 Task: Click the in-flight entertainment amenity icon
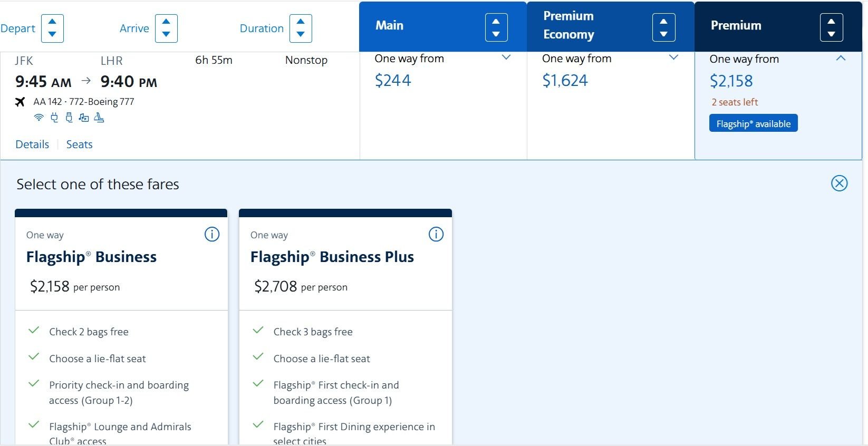click(x=83, y=118)
